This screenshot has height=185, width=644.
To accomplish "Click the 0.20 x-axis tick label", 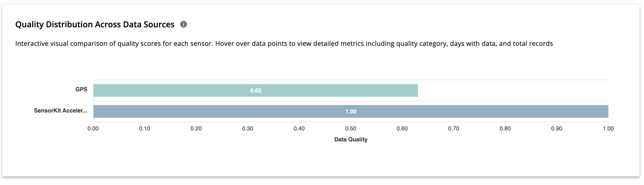I will 196,129.
